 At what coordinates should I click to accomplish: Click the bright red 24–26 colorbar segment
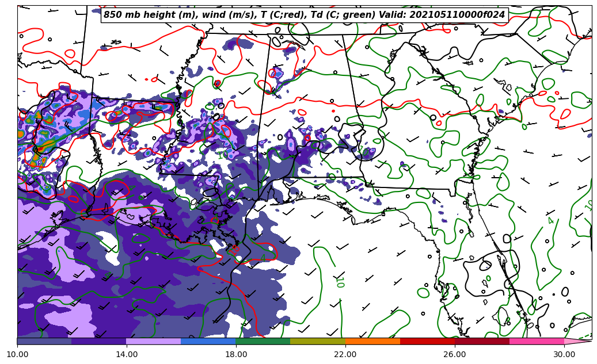click(427, 341)
